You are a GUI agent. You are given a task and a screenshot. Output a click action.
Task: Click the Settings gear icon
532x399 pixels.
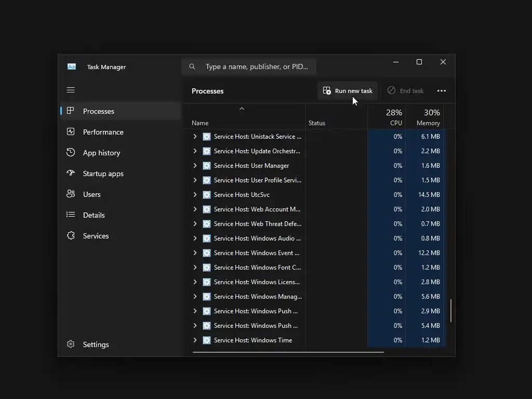click(x=71, y=344)
